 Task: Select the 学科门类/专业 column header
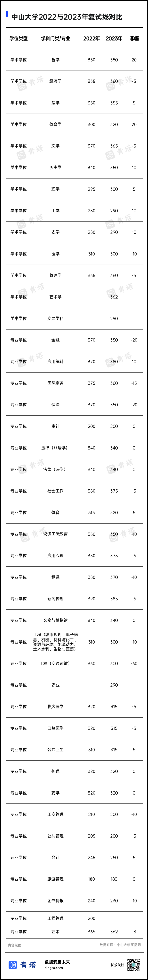tap(56, 38)
